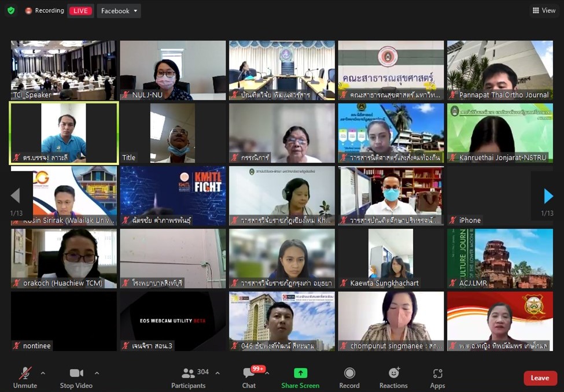Expand the arrow beside Participants count
The image size is (564, 392).
[x=218, y=373]
